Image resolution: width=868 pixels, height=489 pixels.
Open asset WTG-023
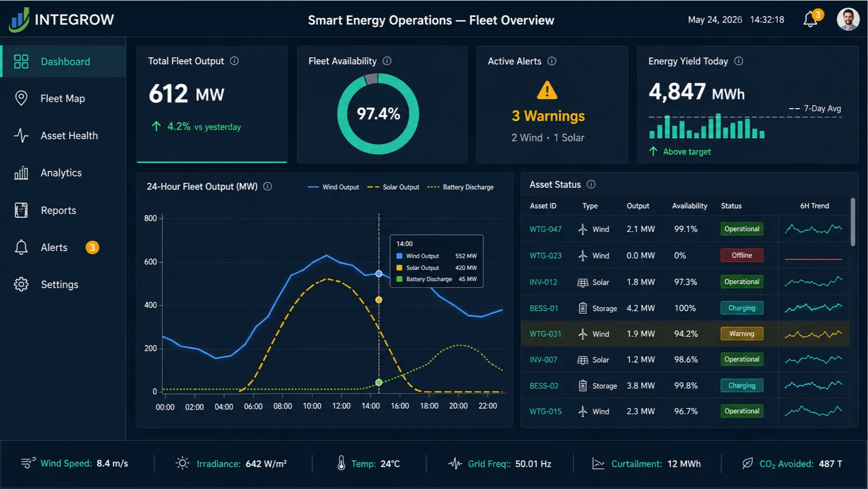pyautogui.click(x=546, y=256)
